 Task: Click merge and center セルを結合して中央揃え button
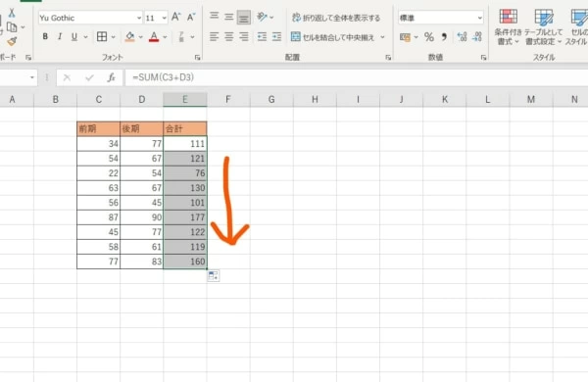coord(337,37)
